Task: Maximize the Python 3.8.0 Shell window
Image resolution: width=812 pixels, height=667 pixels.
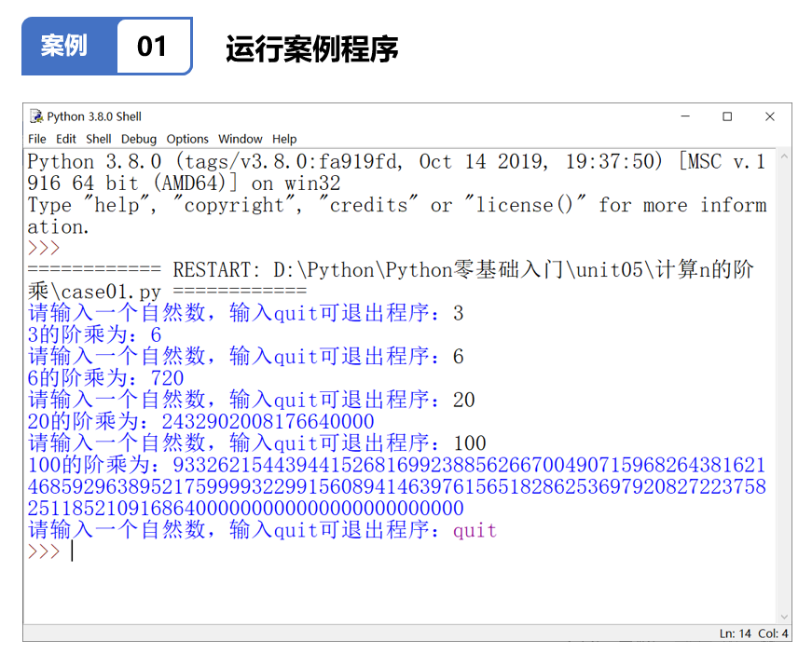Action: pyautogui.click(x=727, y=116)
